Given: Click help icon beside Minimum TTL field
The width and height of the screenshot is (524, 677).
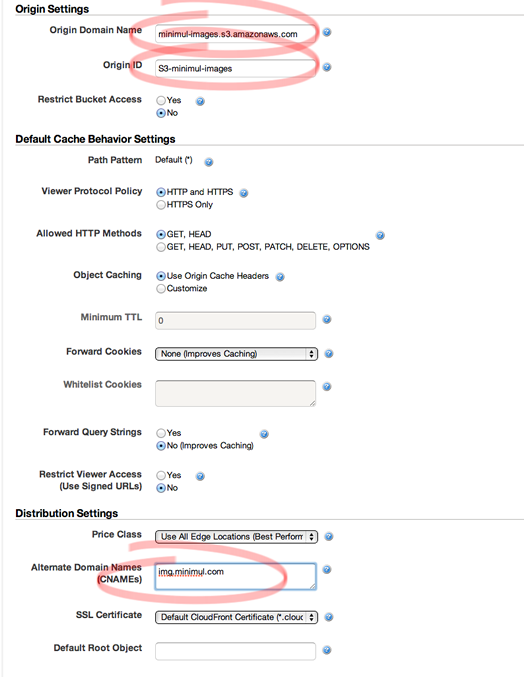Looking at the screenshot, I should click(327, 320).
